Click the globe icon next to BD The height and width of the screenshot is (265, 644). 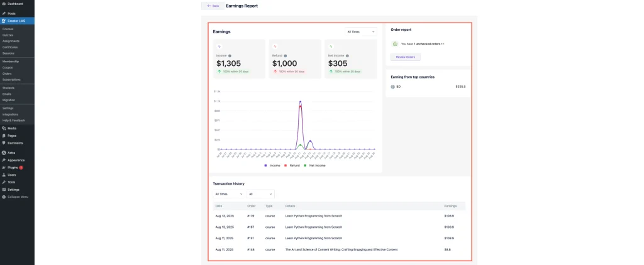click(x=393, y=86)
